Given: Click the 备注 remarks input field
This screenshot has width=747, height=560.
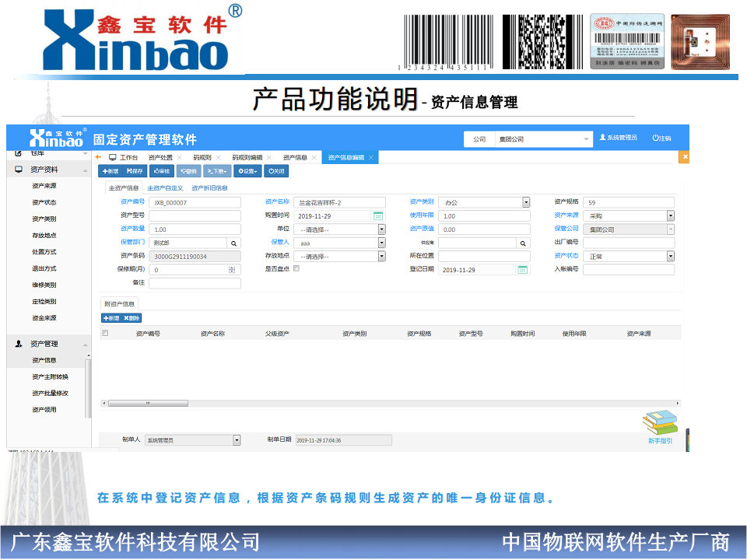Looking at the screenshot, I should tap(195, 283).
